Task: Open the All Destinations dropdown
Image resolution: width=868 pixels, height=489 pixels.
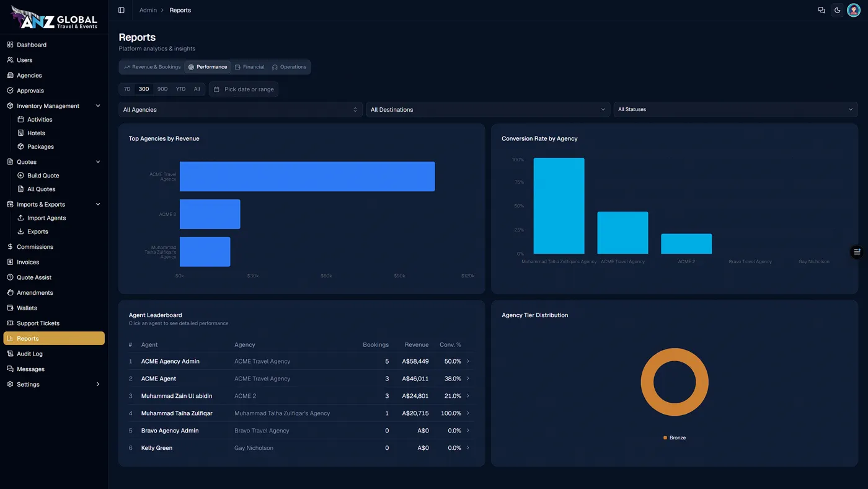Action: tap(488, 109)
